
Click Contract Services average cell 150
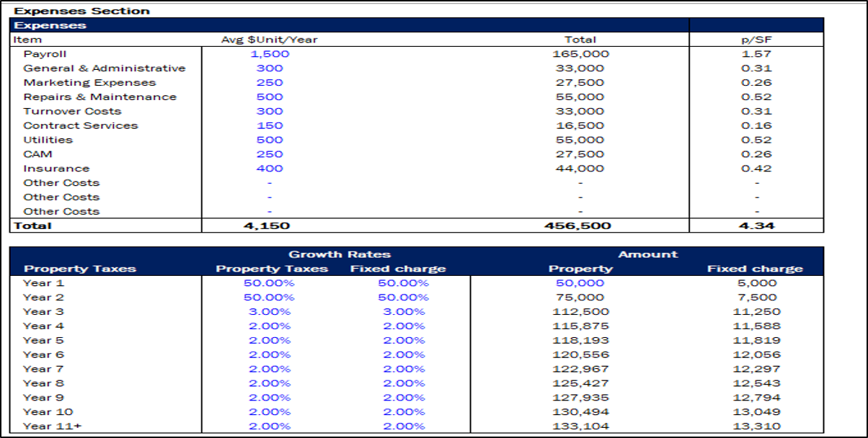(270, 125)
